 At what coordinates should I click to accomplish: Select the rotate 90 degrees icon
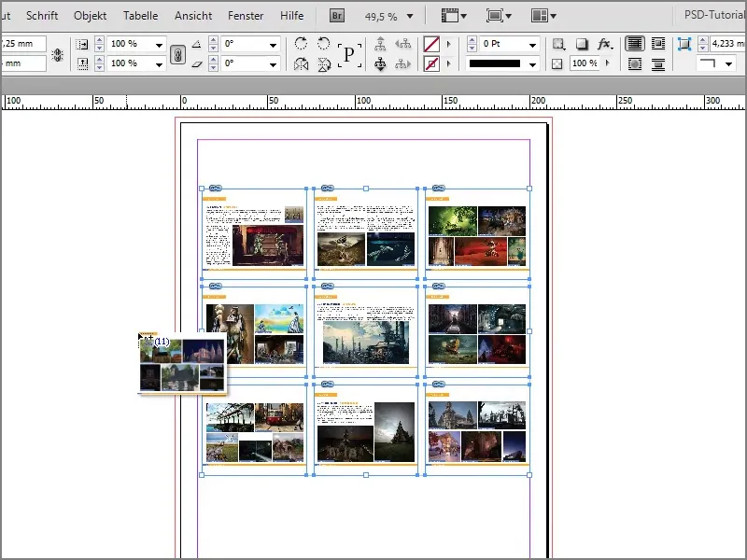pyautogui.click(x=301, y=45)
